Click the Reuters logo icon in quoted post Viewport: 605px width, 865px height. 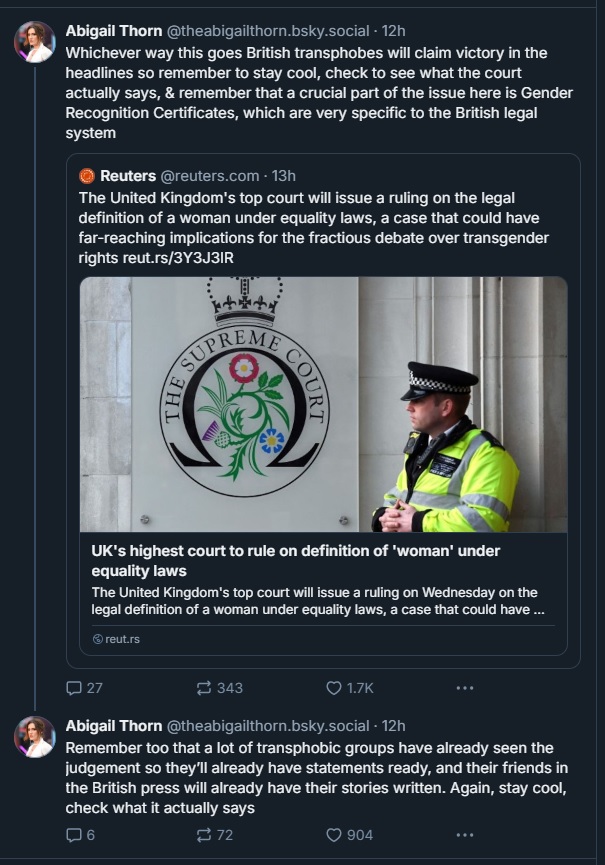tap(87, 176)
